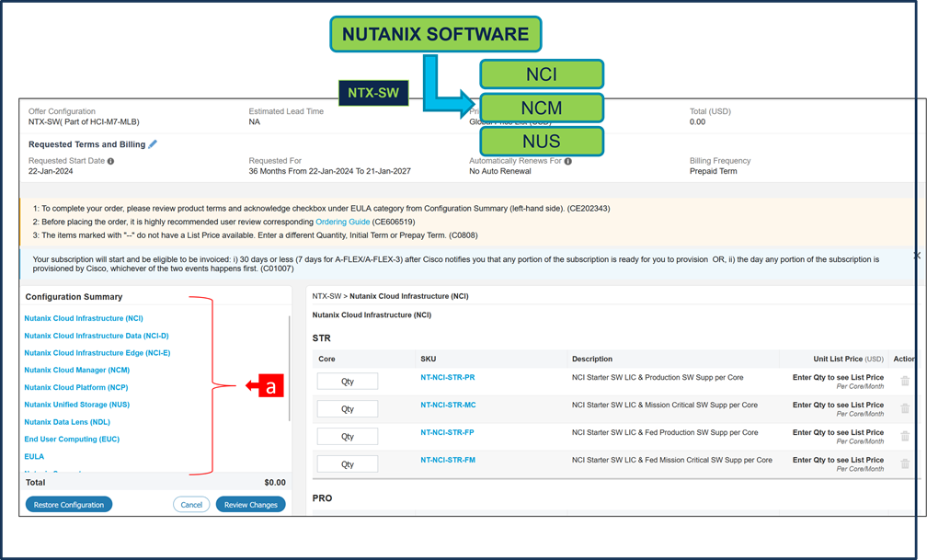Delete the NT-NCI-STR-FM row via trash icon
This screenshot has width=927, height=560.
[905, 464]
